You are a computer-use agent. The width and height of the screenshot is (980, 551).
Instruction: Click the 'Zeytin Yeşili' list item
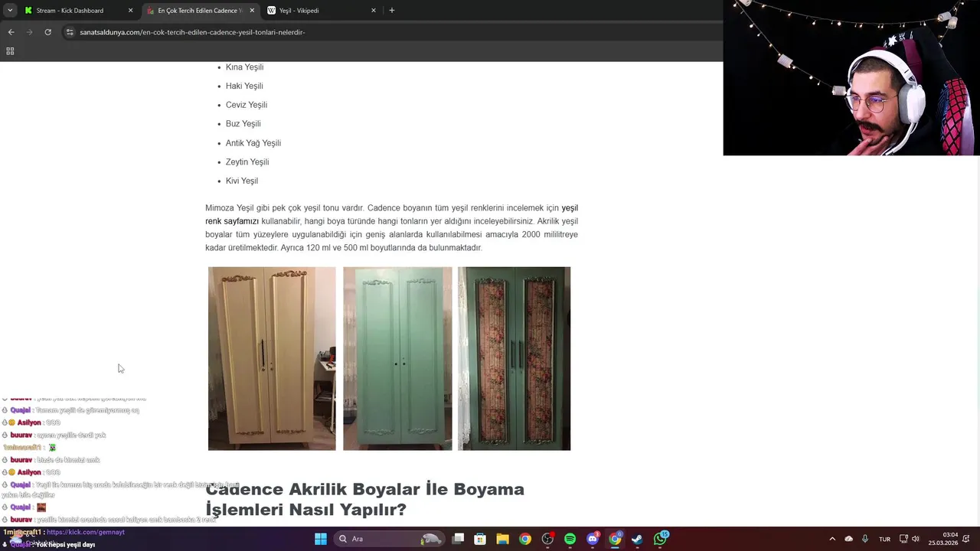click(x=247, y=162)
